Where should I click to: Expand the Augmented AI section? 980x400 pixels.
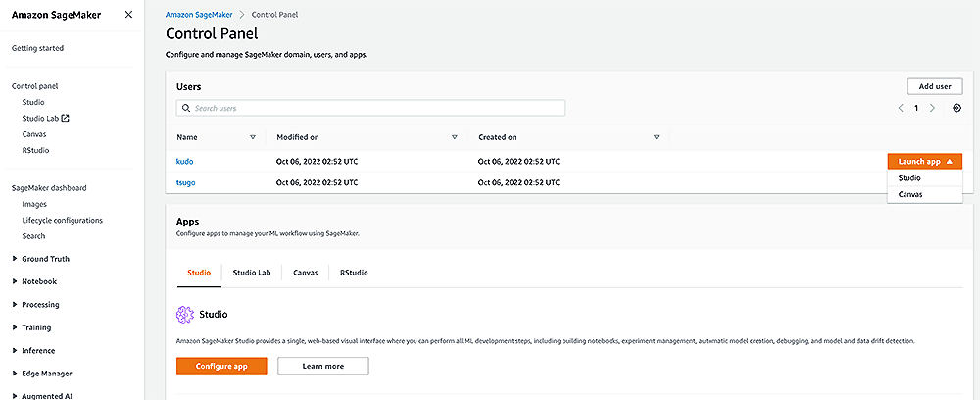[15, 396]
